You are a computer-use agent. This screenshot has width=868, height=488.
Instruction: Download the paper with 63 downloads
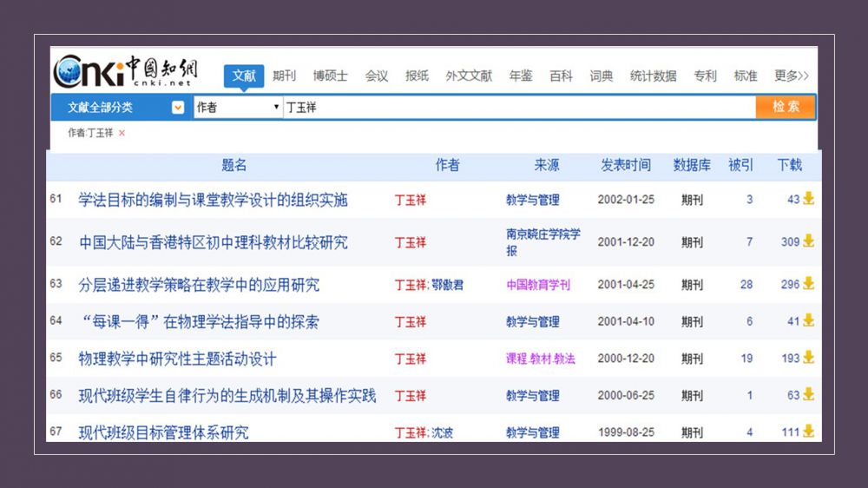[808, 395]
